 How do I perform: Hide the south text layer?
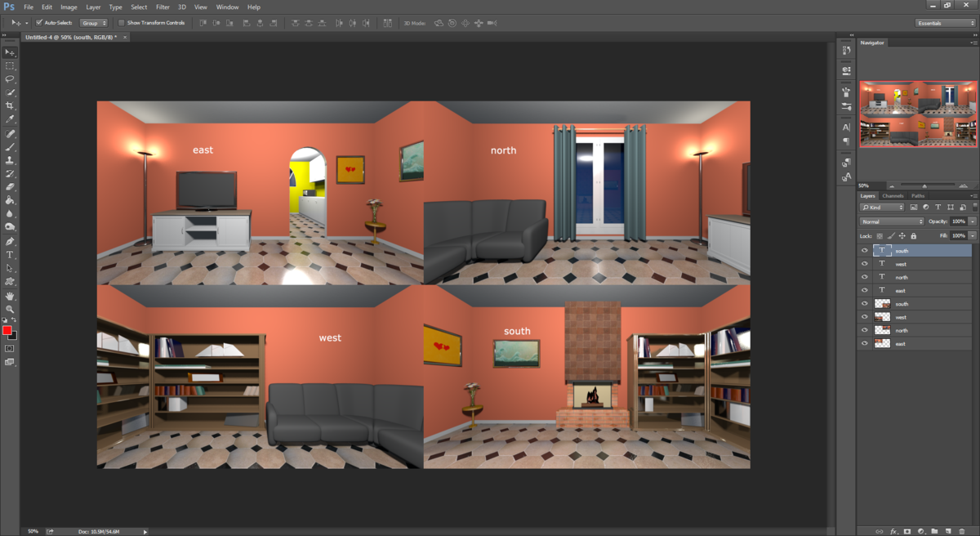click(865, 251)
